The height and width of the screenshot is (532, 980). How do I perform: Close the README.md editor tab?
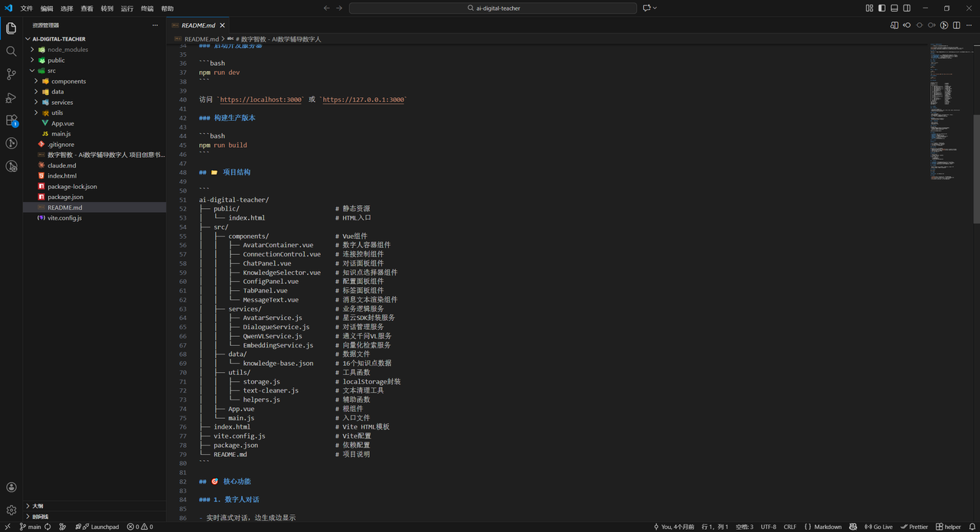coord(223,25)
